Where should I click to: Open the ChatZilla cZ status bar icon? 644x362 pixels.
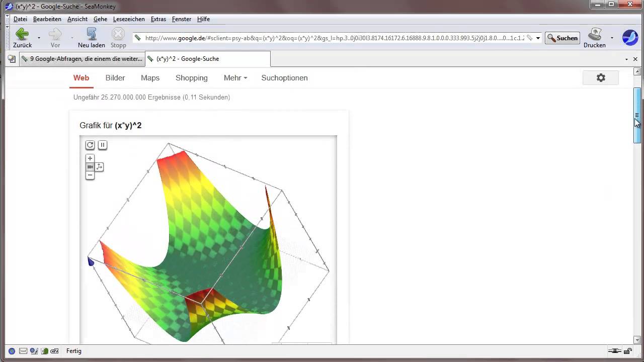pyautogui.click(x=54, y=351)
